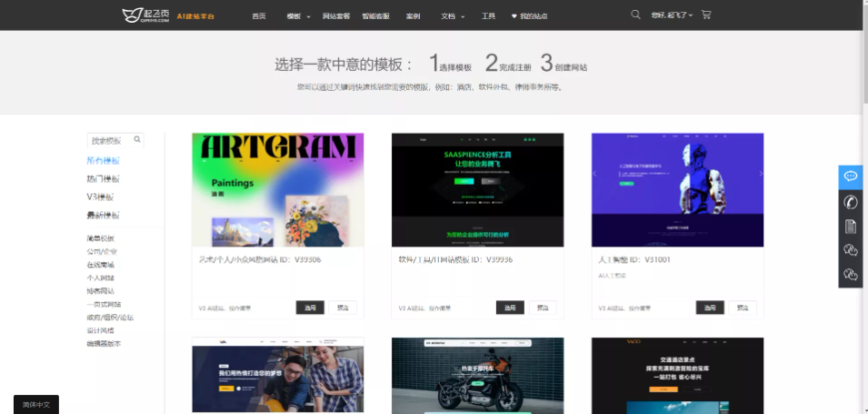Open the blue AI robot template thumbnail
The image size is (868, 414).
pyautogui.click(x=677, y=189)
